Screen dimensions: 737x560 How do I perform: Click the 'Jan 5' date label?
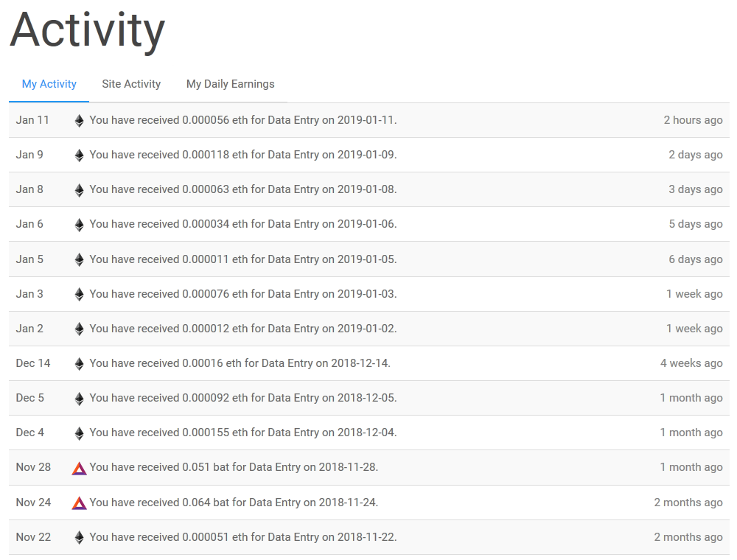pos(29,259)
